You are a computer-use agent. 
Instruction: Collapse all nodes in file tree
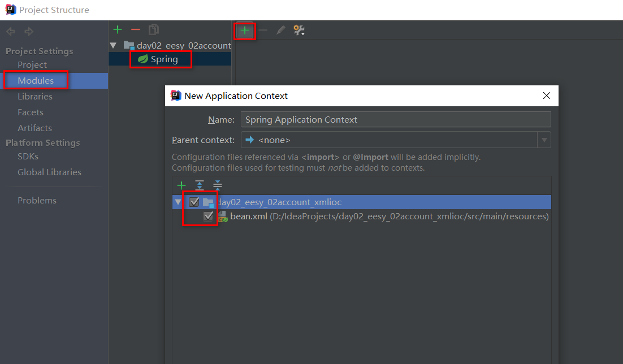pos(217,185)
